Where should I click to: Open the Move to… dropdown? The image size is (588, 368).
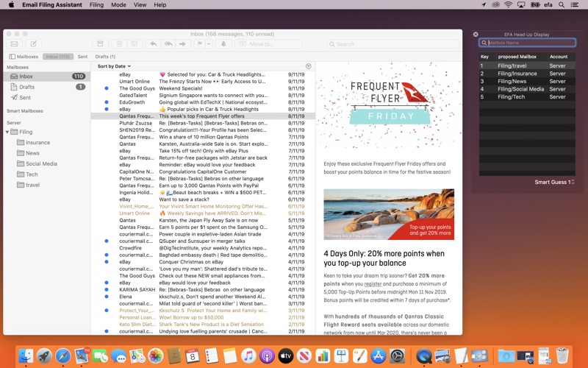click(268, 44)
